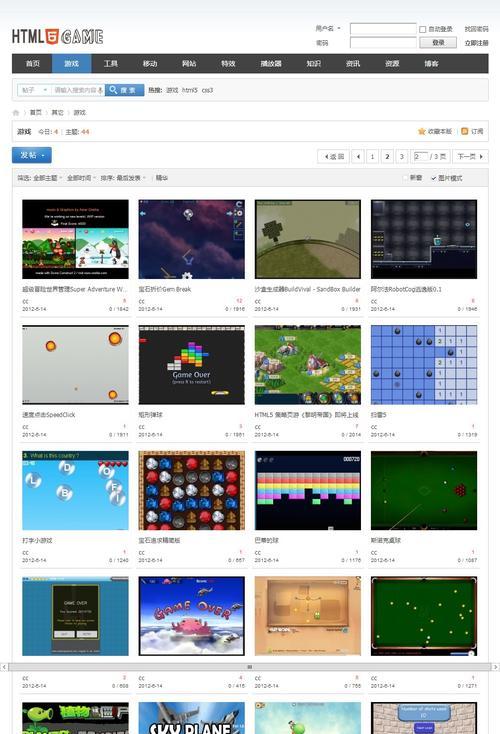Click the 登录 login button

point(438,43)
